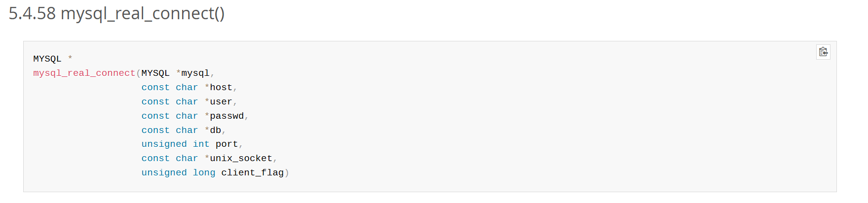The width and height of the screenshot is (868, 203).
Task: Copy the code block to clipboard
Action: (823, 52)
